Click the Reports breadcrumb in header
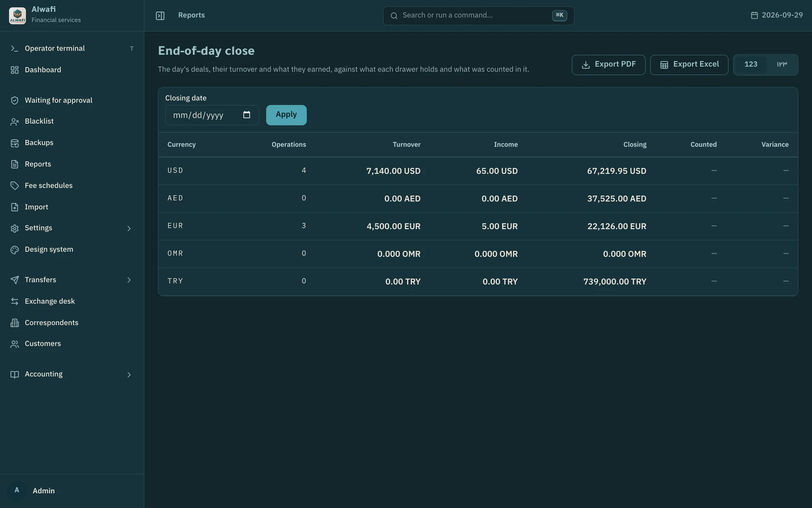This screenshot has height=508, width=812. pyautogui.click(x=191, y=15)
